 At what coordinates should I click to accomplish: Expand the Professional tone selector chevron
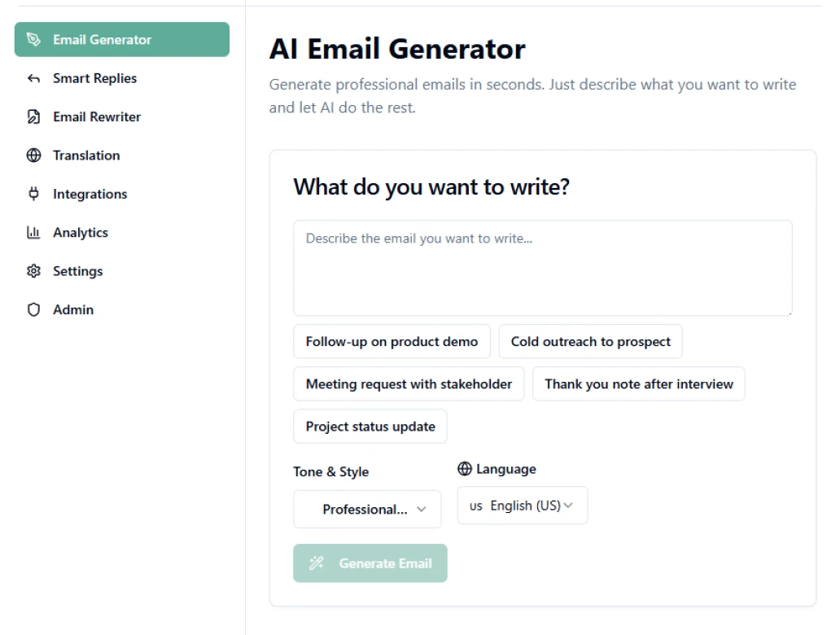coord(422,509)
